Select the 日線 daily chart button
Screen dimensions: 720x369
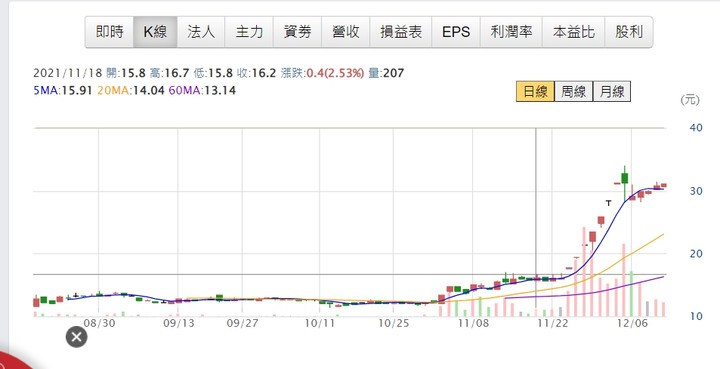point(535,91)
